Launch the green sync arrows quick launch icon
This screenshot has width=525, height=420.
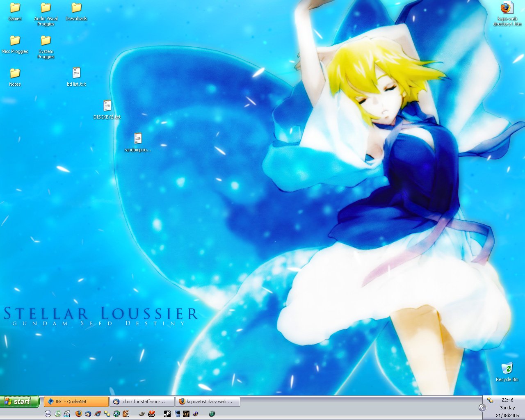[x=116, y=414]
